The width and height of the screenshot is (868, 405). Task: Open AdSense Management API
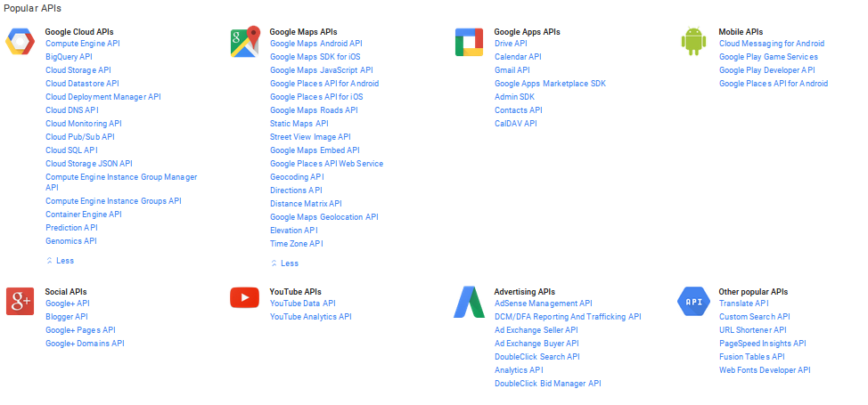coord(543,304)
